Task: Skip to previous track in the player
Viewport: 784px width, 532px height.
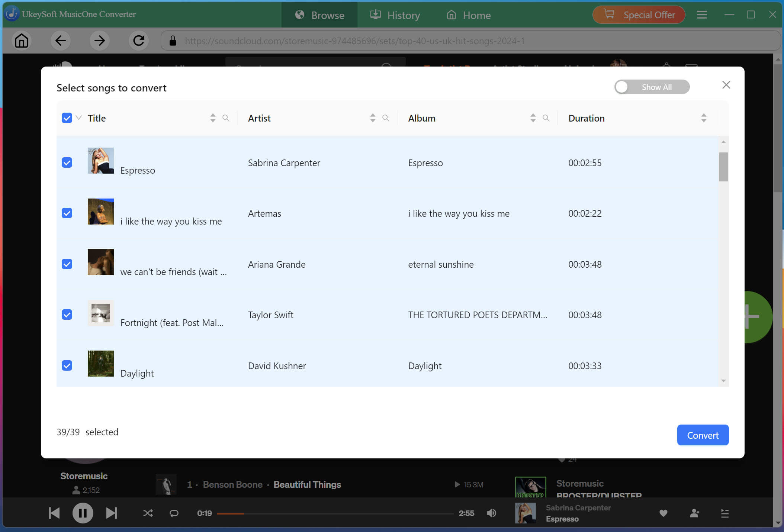Action: tap(54, 513)
